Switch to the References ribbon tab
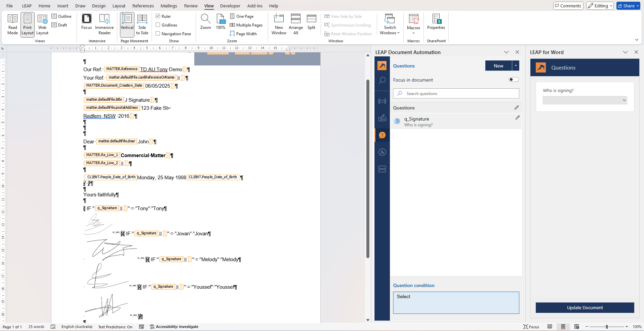 143,6
